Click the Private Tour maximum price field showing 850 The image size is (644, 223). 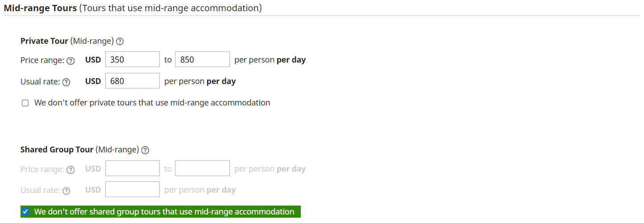(x=202, y=59)
